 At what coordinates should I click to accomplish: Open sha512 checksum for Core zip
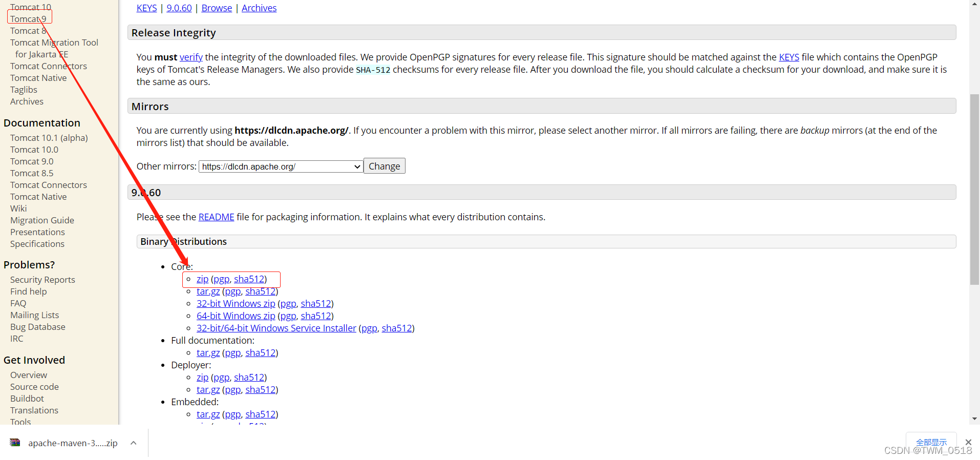[249, 279]
